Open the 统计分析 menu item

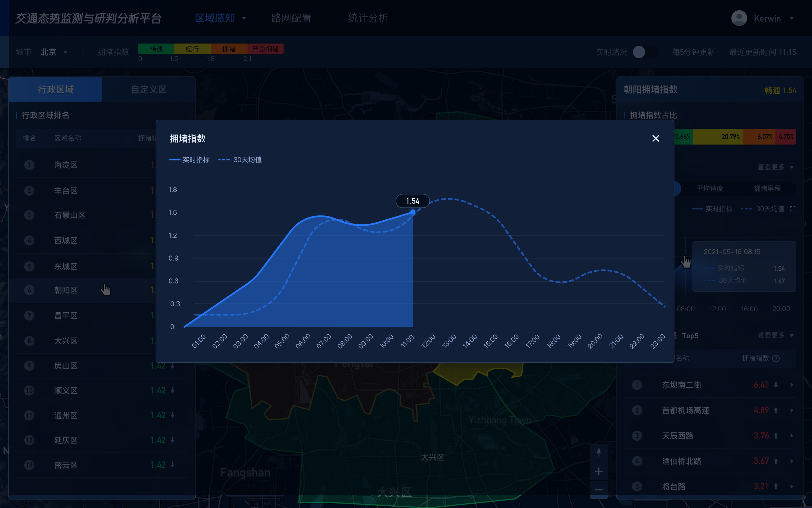coord(368,18)
